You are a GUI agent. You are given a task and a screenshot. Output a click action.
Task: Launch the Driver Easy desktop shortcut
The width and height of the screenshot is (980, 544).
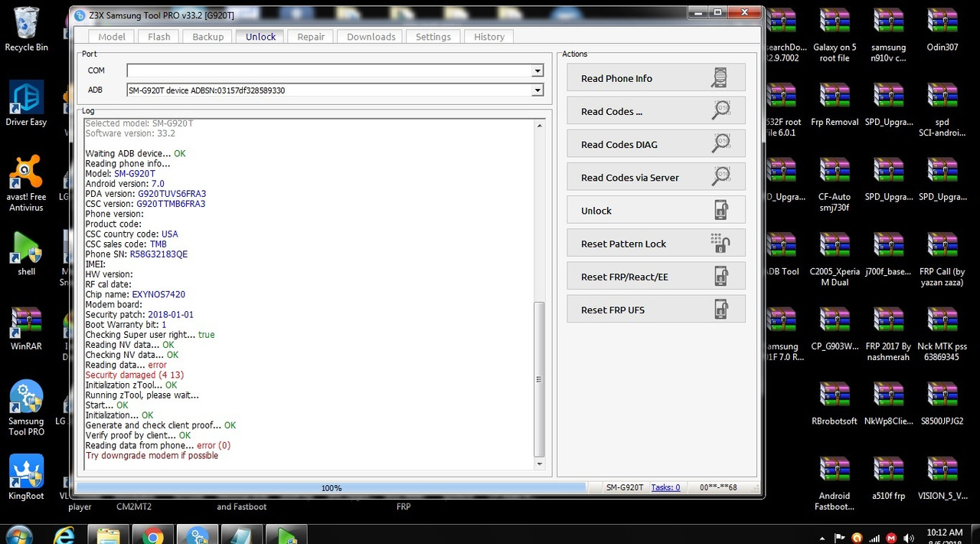coord(26,104)
